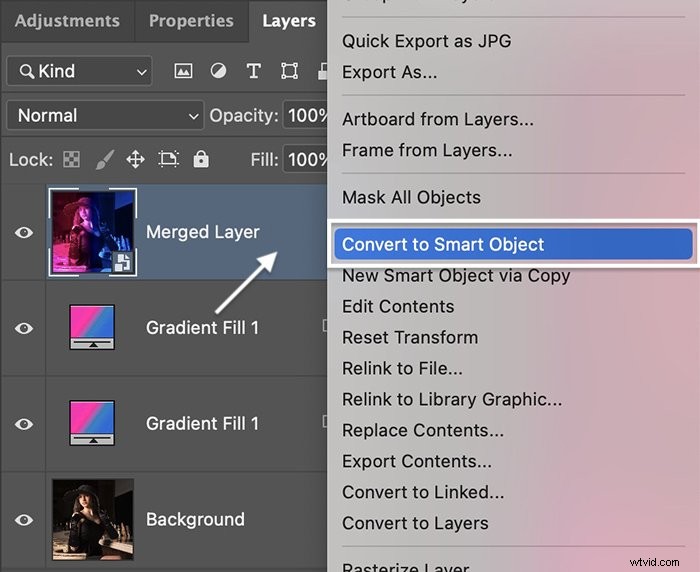Viewport: 700px width, 572px height.
Task: Select the Background layer thumbnail
Action: [93, 519]
